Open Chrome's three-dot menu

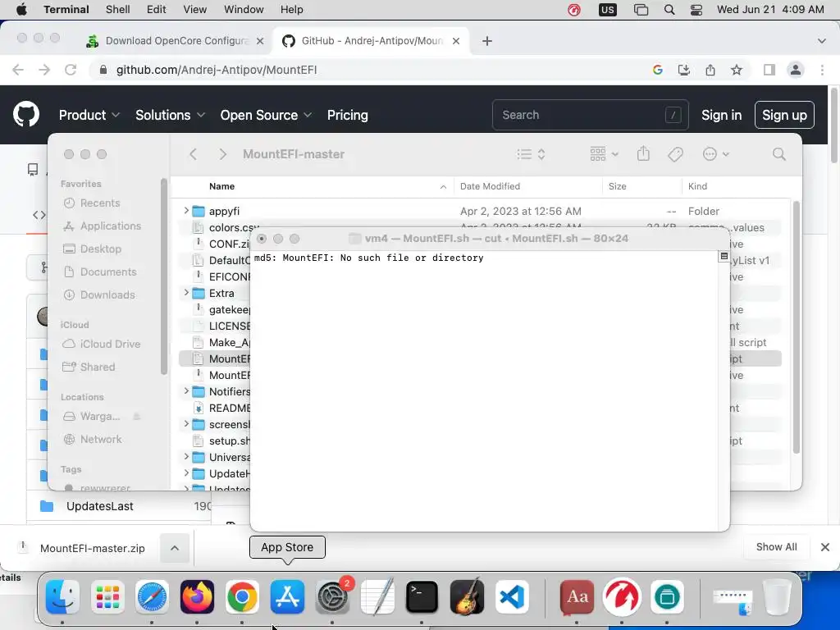click(822, 70)
